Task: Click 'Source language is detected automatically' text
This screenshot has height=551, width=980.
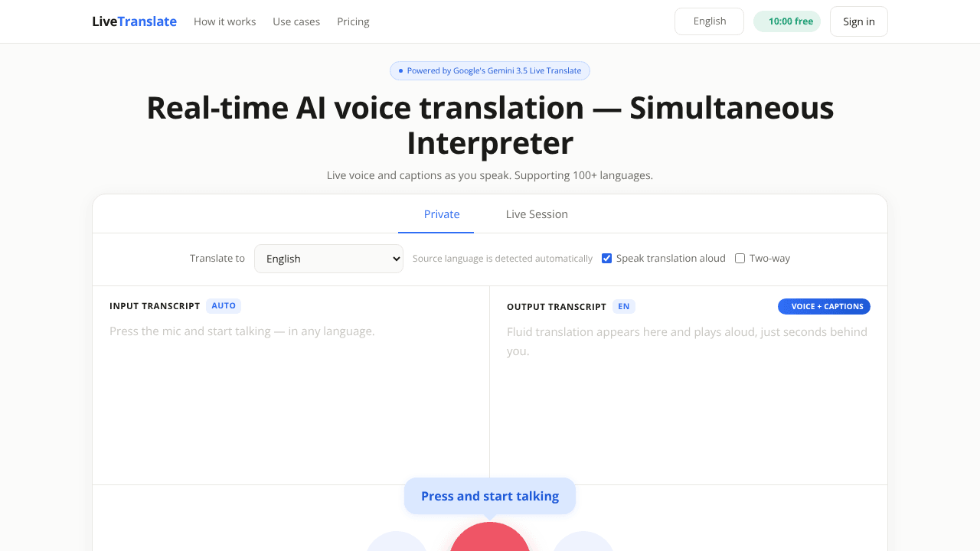Action: [502, 259]
